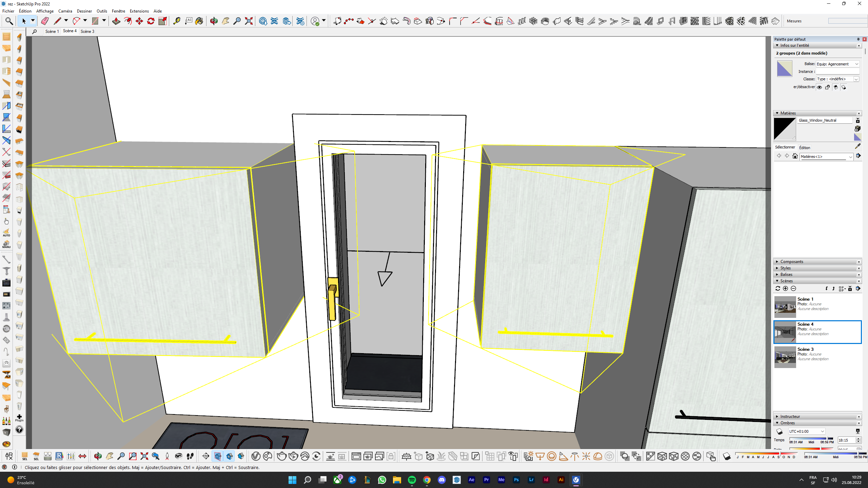This screenshot has height=488, width=868.
Task: Click the search magnifier in top-left toolbar
Action: (x=9, y=21)
